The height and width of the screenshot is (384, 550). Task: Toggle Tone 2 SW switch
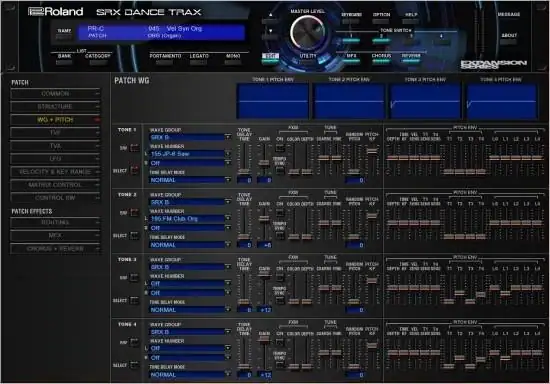click(x=134, y=213)
